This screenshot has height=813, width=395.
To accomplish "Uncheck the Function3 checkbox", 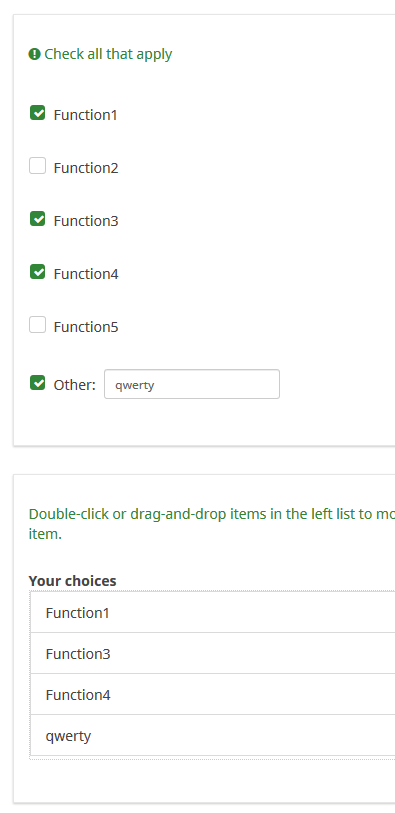I will [x=37, y=219].
